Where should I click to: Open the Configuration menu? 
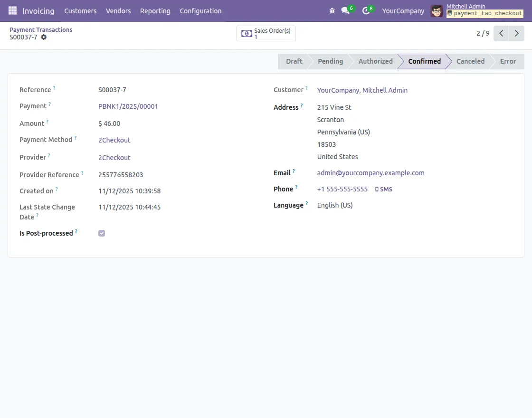[x=200, y=10]
